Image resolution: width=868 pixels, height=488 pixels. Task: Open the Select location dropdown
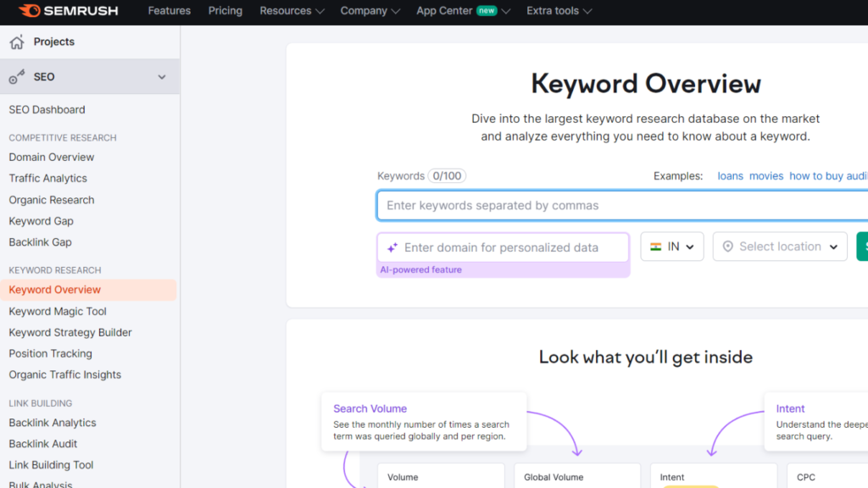(780, 247)
